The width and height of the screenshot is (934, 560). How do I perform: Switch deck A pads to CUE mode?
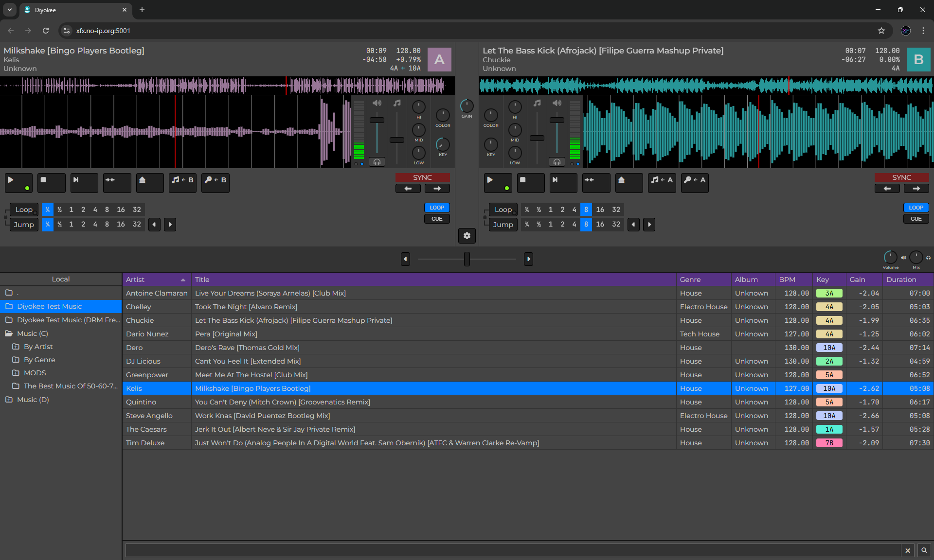coord(437,219)
